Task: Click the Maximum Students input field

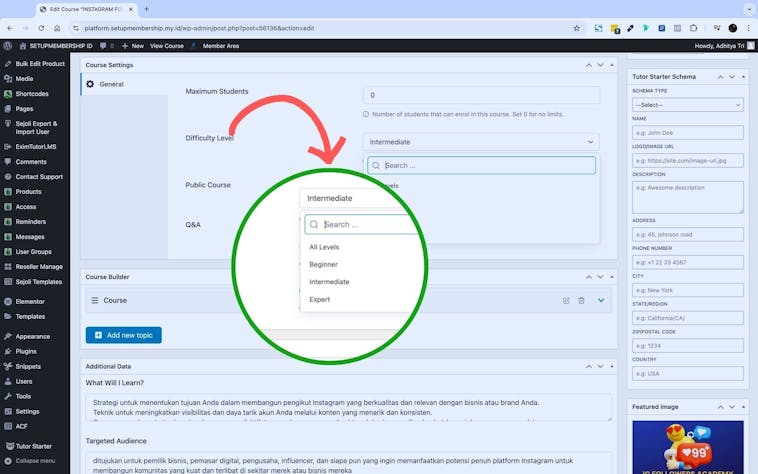Action: pos(481,96)
